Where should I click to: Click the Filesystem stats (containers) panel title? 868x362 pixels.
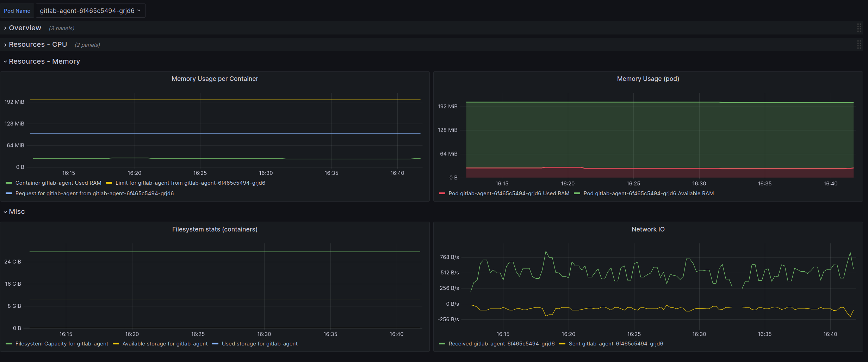pos(215,229)
